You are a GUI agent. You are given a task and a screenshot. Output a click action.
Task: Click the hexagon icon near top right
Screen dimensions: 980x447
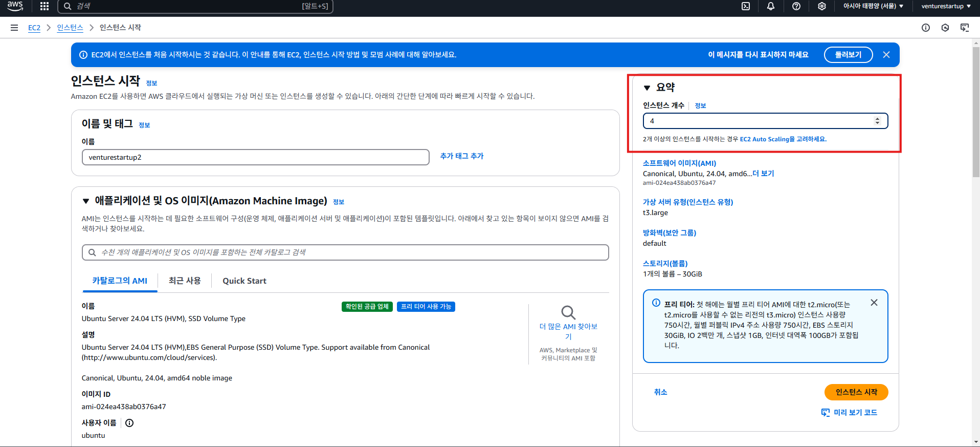coord(945,28)
